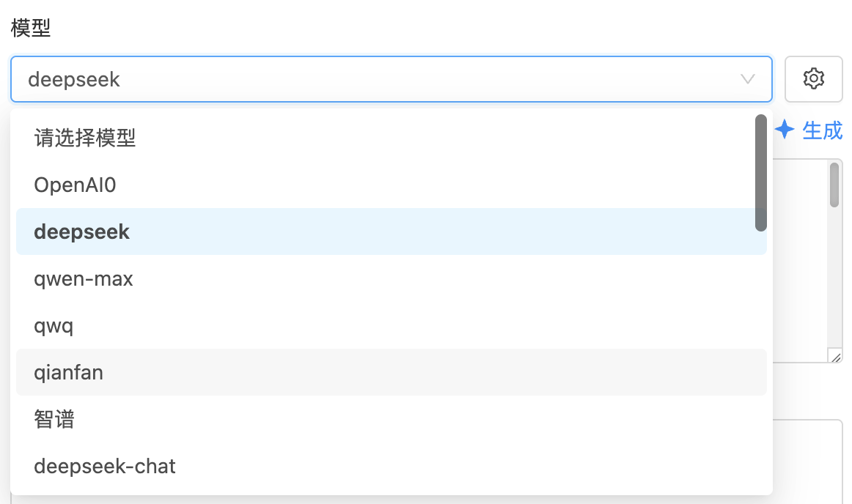Pick the highlighted deepseek option in list
This screenshot has width=852, height=504.
coord(82,231)
